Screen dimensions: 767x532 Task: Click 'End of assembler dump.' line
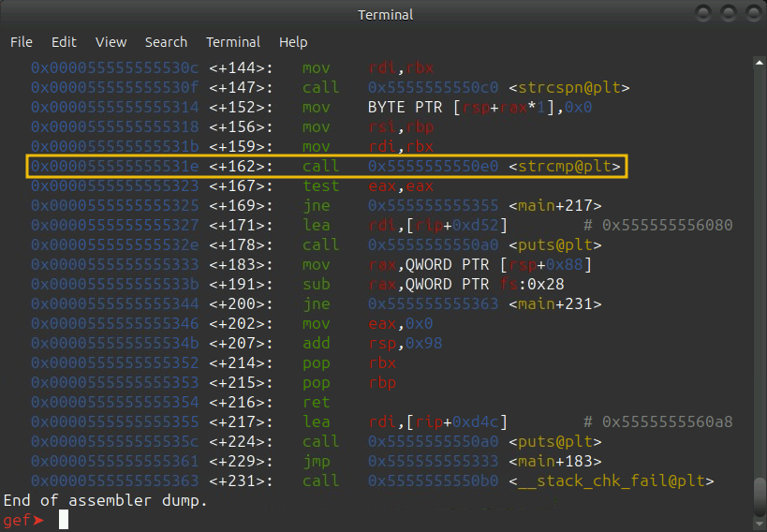106,501
